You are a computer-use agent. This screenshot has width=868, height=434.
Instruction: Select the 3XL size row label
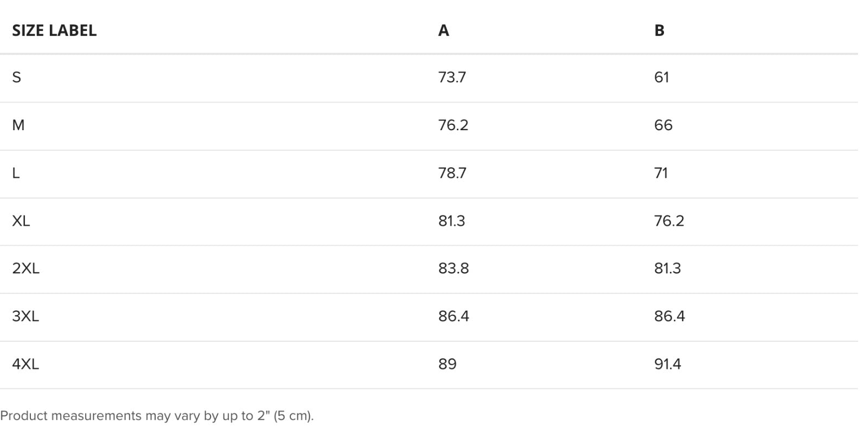coord(25,316)
